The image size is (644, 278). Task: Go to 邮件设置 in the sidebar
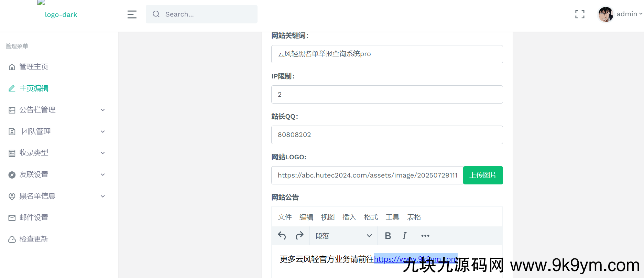click(x=34, y=217)
